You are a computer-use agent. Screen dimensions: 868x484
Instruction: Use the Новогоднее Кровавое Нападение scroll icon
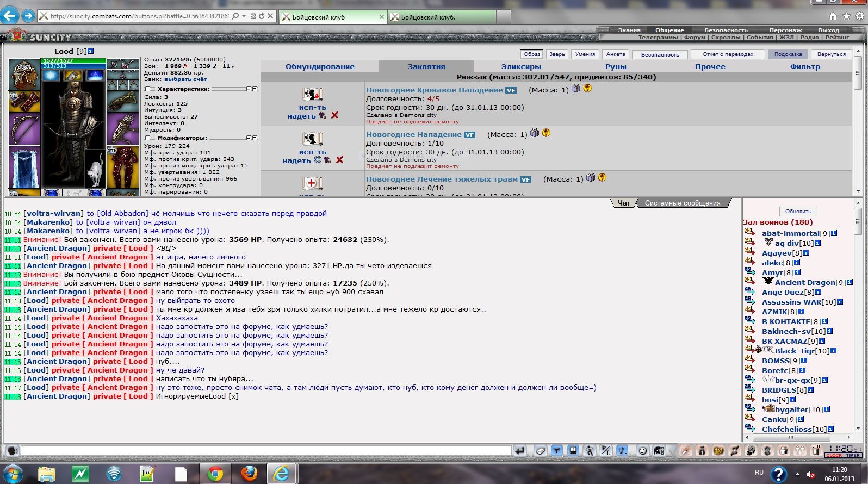tap(312, 94)
